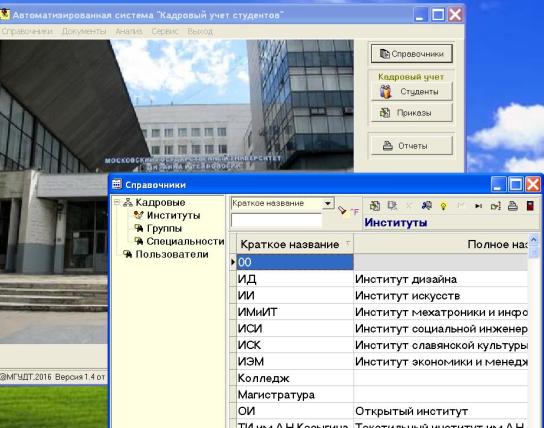544x428 pixels.
Task: Click the flashlight find icon near filter field
Action: point(342,210)
